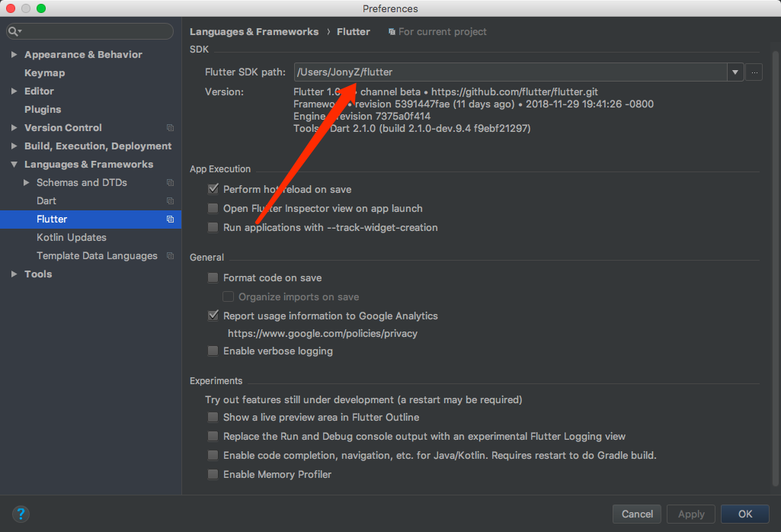Screen dimensions: 781x532
Task: Enable live preview area in Flutter Outline
Action: 213,417
